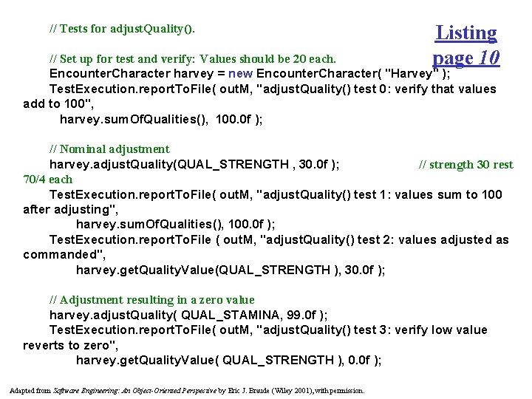This screenshot has height=399, width=532.
Task: Click the blue "new" keyword
Action: click(241, 73)
